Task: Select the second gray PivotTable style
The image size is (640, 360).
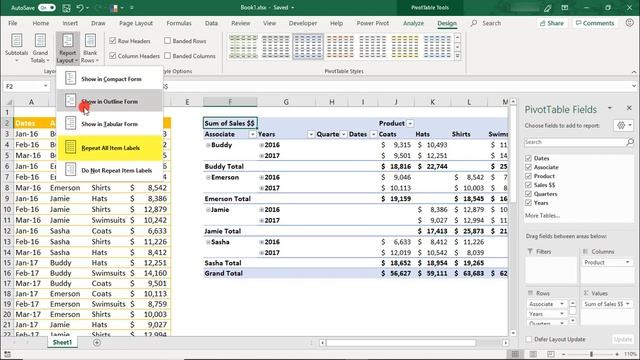Action: pyautogui.click(x=275, y=47)
